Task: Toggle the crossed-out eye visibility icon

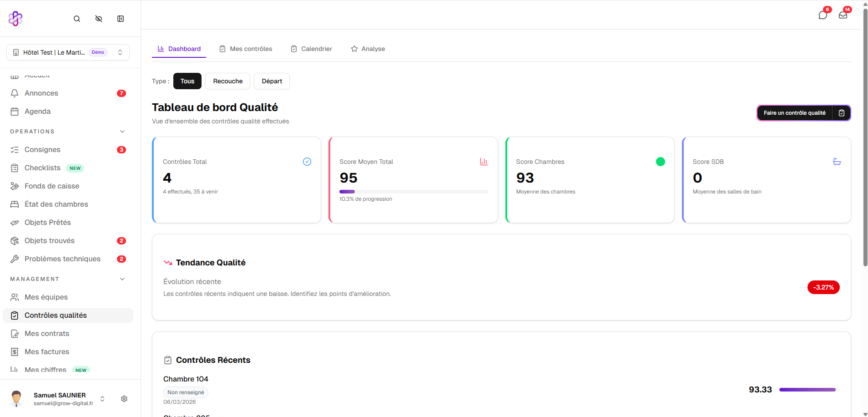Action: coord(99,19)
